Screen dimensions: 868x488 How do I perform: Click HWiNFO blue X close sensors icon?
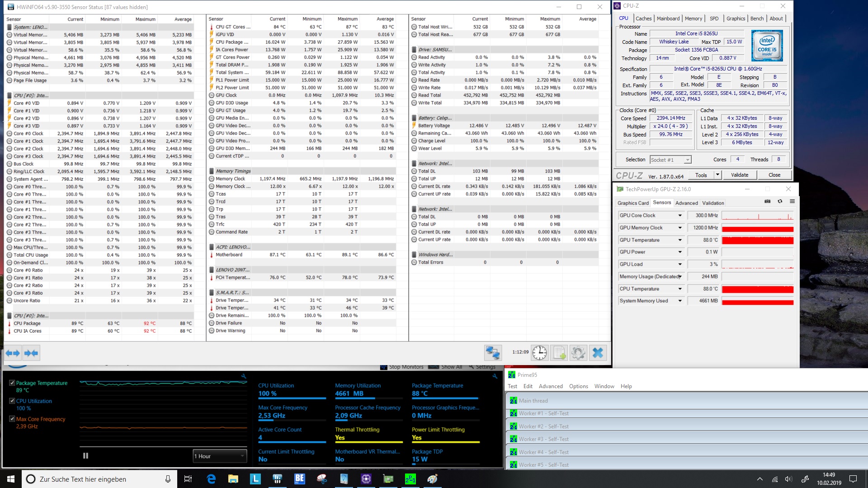coord(598,352)
